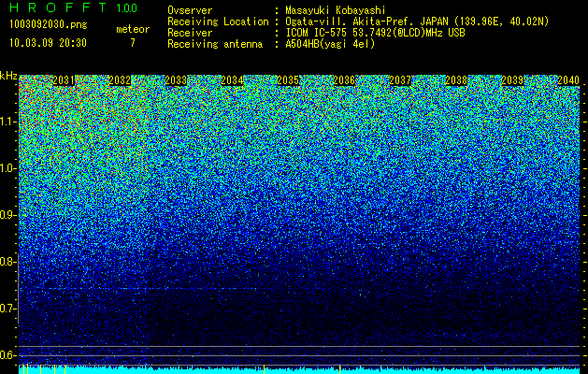Click the yellow meteor marker just after 2036

pyautogui.click(x=339, y=369)
